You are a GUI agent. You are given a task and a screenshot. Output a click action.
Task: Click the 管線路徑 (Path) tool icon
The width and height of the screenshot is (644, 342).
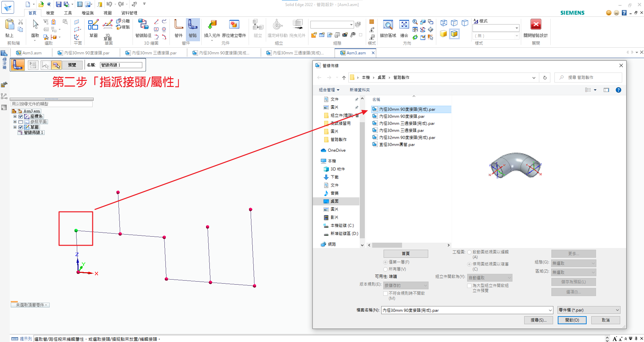pos(143,25)
